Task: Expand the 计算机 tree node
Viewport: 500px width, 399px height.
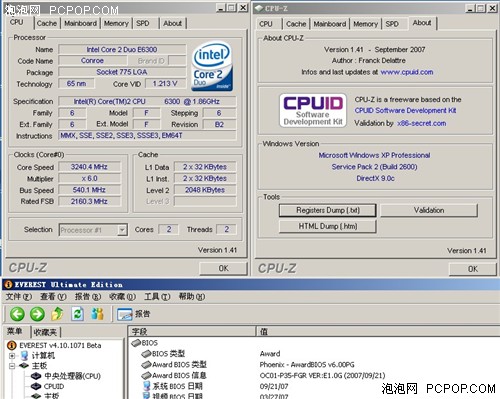Action: tap(12, 356)
